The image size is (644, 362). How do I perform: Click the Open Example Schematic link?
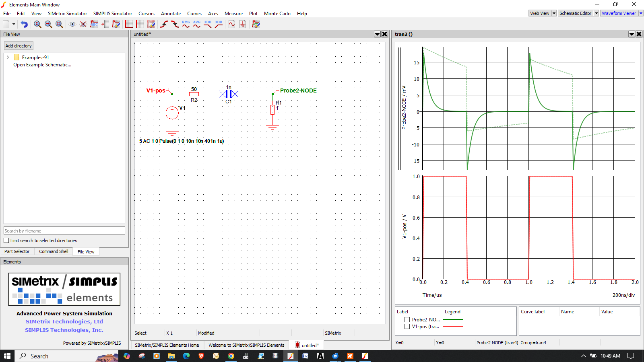click(42, 65)
